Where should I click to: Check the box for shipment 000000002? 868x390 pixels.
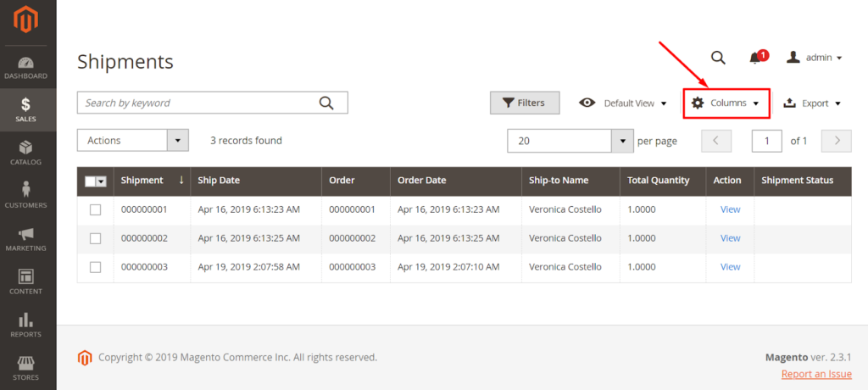click(95, 238)
